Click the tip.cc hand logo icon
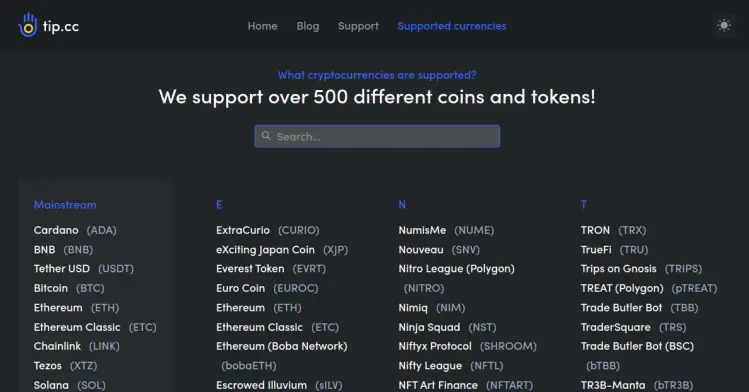 (28, 25)
